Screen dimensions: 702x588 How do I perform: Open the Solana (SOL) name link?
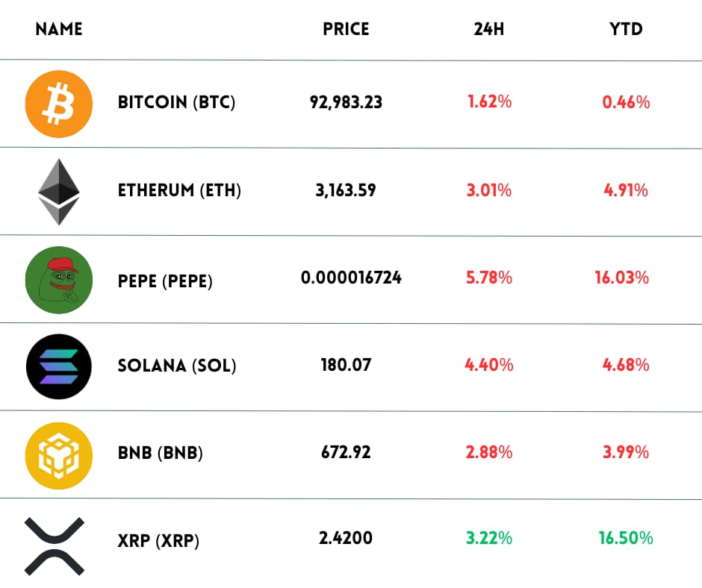(x=177, y=366)
